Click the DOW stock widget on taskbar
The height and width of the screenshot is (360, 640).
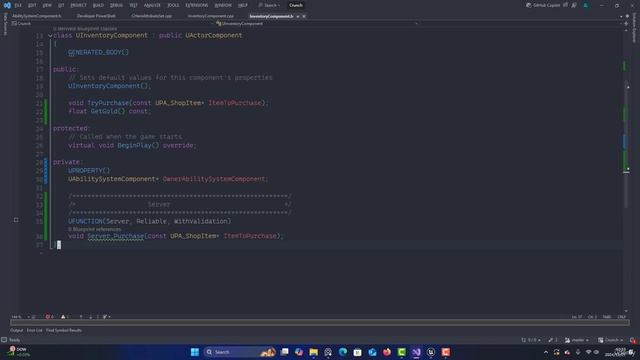[18, 352]
